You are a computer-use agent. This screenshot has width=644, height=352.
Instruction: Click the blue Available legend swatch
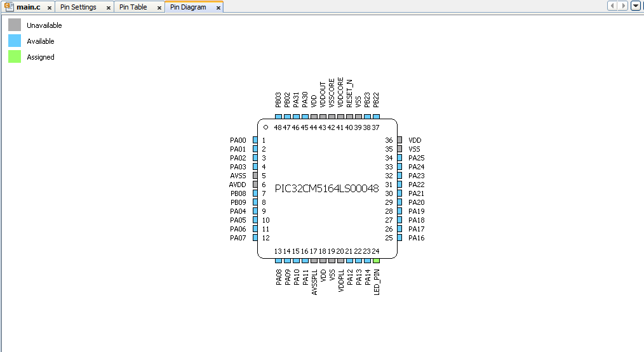click(15, 41)
